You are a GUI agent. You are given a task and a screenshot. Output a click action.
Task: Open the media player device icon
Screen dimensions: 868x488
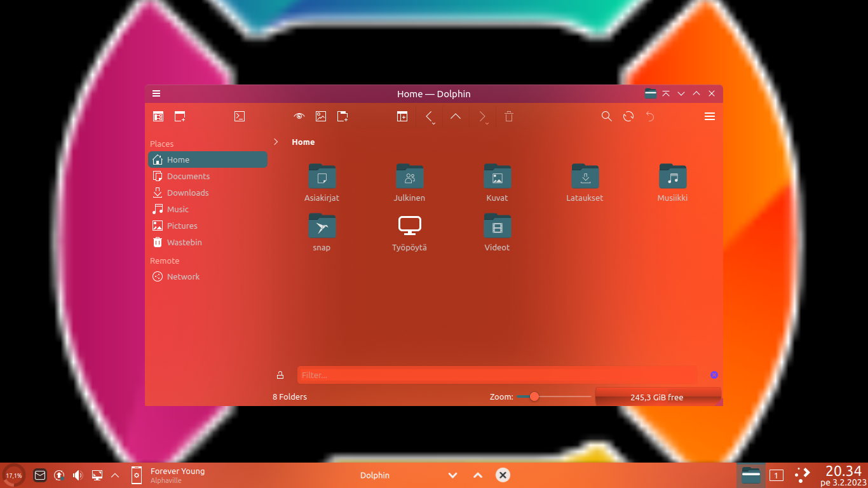coord(136,475)
